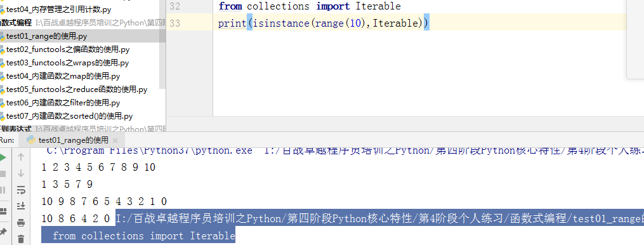This screenshot has height=245, width=644.
Task: Toggle the pin tab icon
Action: pos(3,232)
